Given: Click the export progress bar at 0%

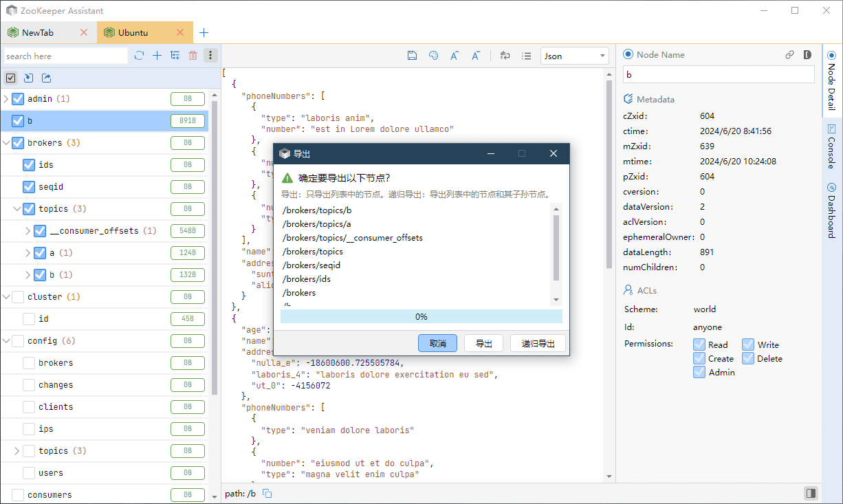Looking at the screenshot, I should (x=421, y=316).
